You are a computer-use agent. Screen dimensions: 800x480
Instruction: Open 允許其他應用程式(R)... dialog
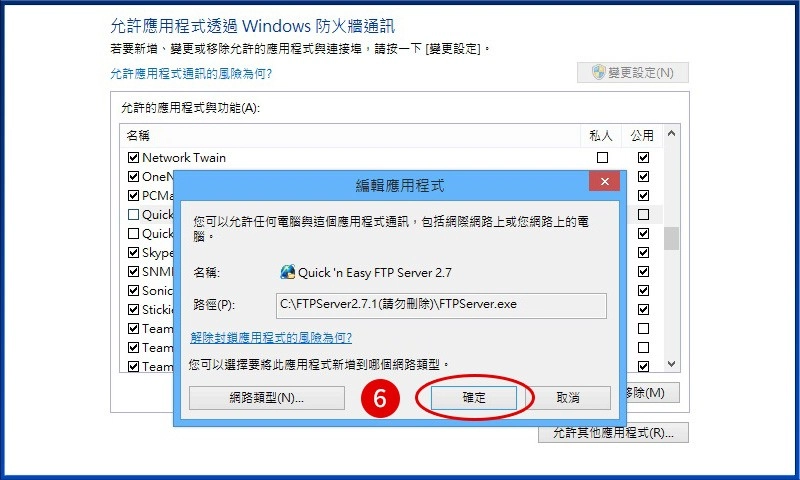pyautogui.click(x=613, y=433)
